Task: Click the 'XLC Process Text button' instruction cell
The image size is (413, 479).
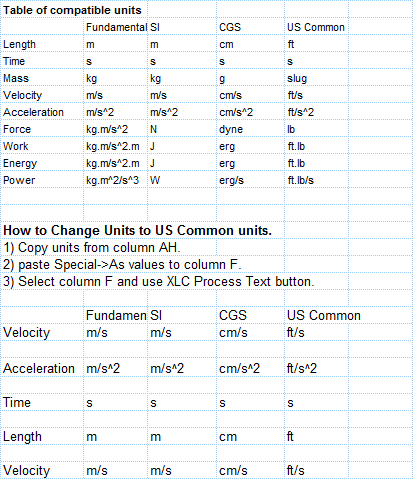Action: pos(159,282)
